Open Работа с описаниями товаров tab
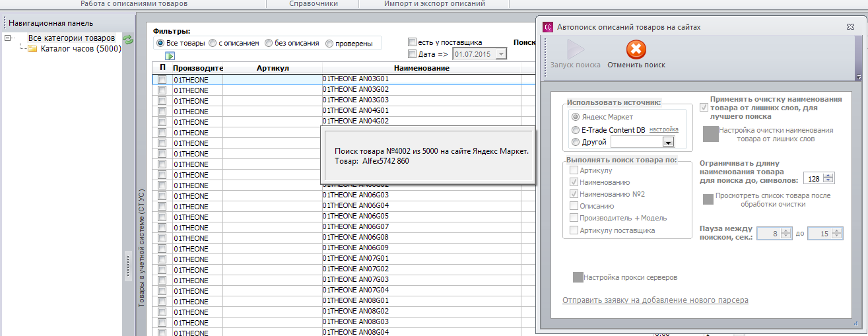Image resolution: width=868 pixels, height=336 pixels. point(134,3)
